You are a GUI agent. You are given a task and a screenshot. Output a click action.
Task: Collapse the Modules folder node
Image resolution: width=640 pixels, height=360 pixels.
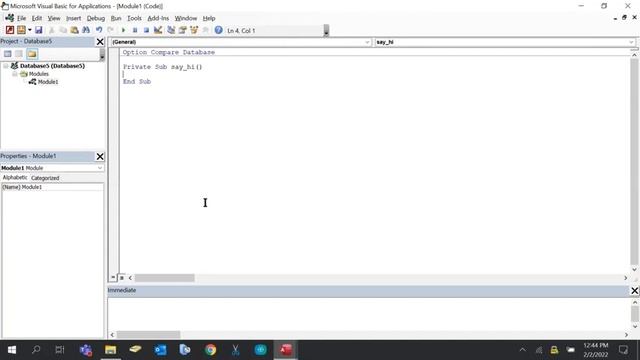[15, 74]
